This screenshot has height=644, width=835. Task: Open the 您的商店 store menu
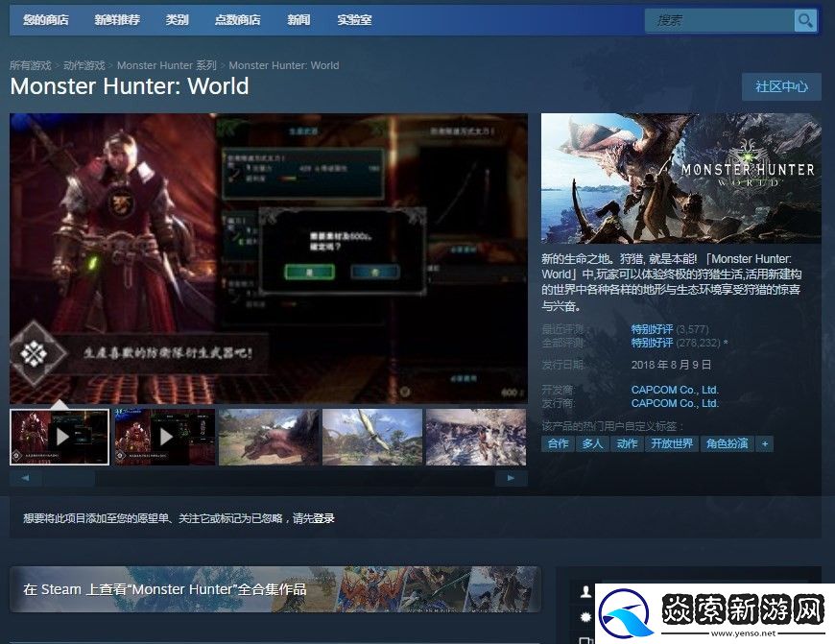click(x=46, y=20)
